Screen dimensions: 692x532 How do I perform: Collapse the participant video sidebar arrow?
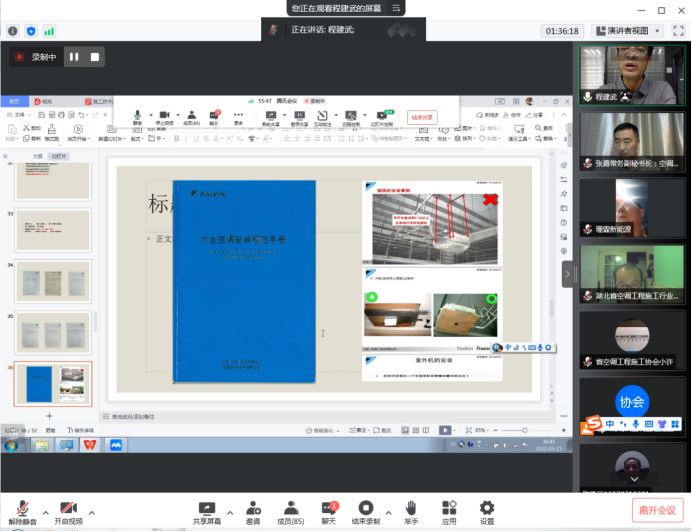coord(567,274)
